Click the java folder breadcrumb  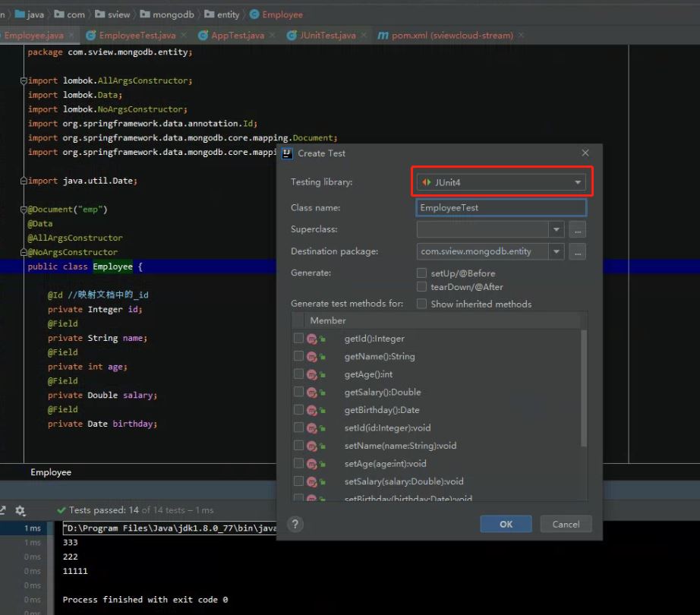click(x=30, y=14)
